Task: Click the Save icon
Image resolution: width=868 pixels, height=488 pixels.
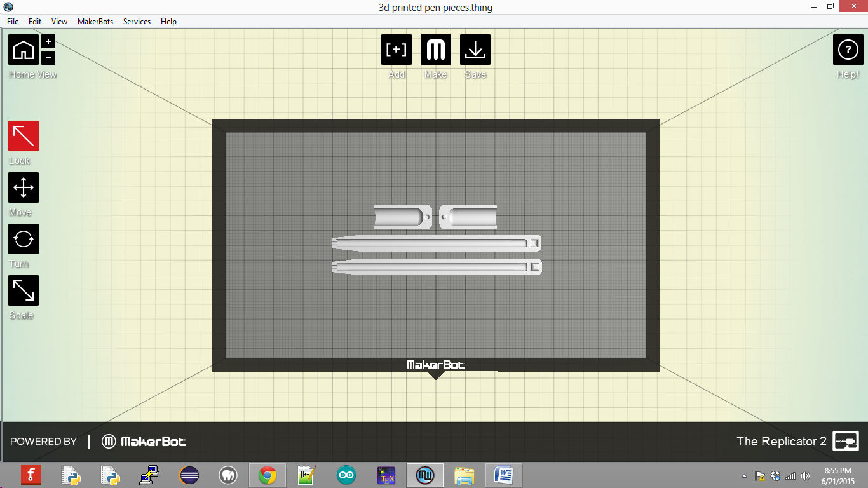Action: point(475,50)
